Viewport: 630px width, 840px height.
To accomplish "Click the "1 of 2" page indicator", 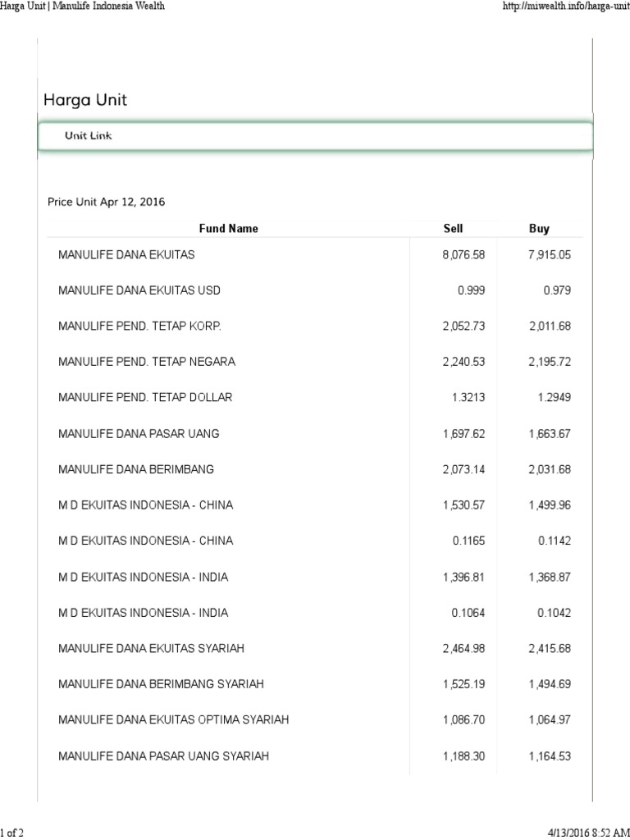I will coord(11,833).
